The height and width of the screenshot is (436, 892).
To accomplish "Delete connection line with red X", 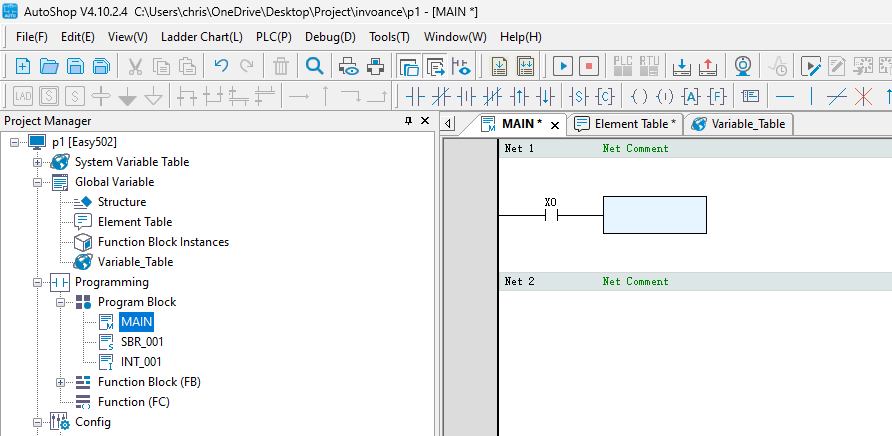I will tap(863, 97).
